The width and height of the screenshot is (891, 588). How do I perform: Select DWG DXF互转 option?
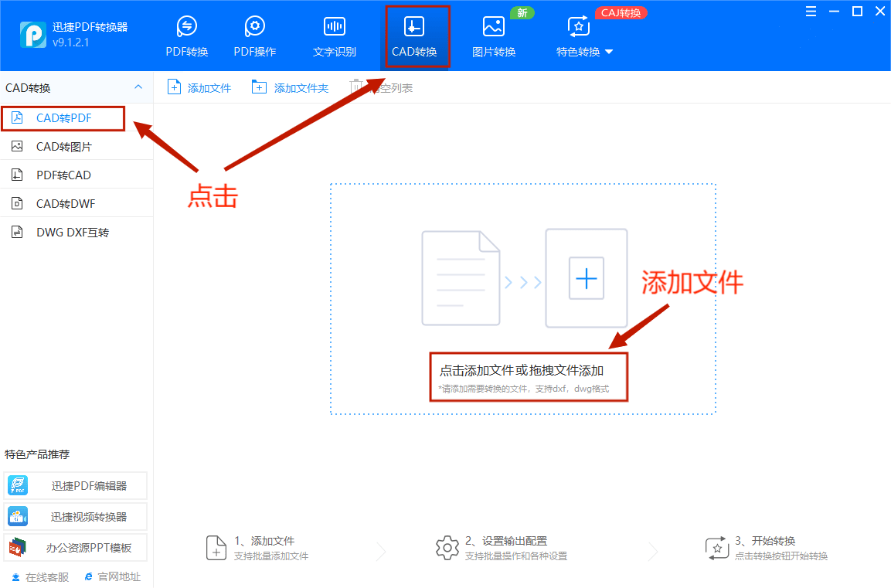tap(77, 233)
